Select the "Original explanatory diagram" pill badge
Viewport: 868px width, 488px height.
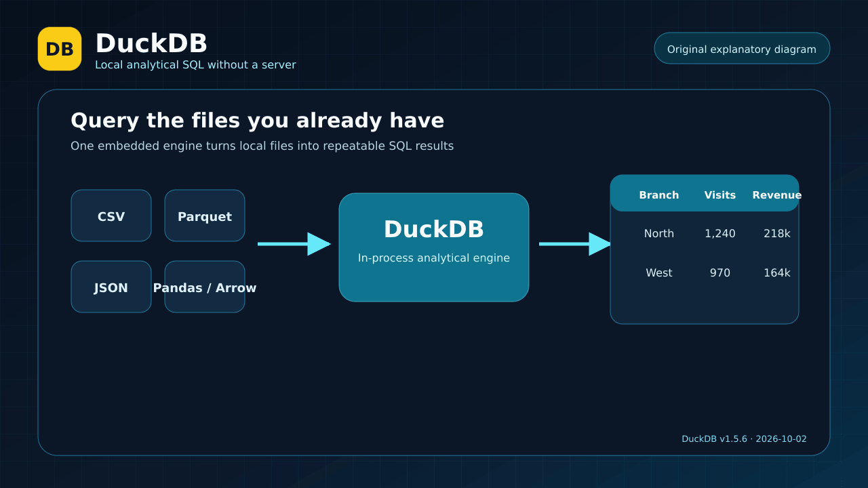click(742, 49)
